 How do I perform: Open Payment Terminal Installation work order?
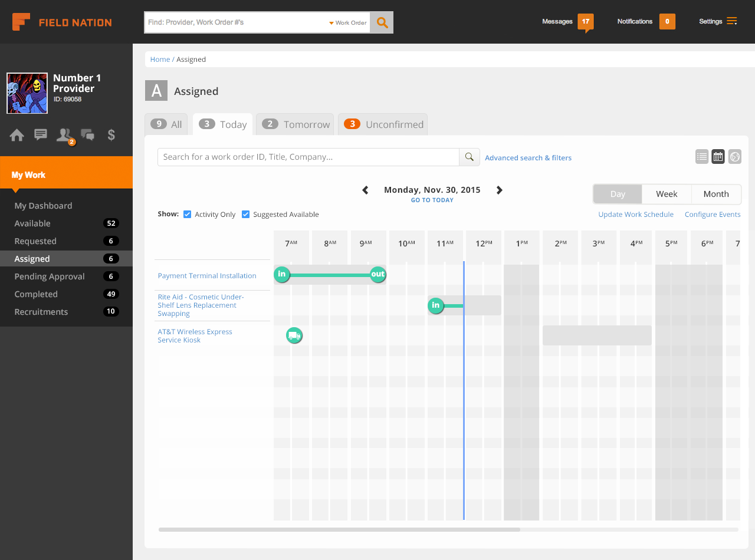[207, 276]
